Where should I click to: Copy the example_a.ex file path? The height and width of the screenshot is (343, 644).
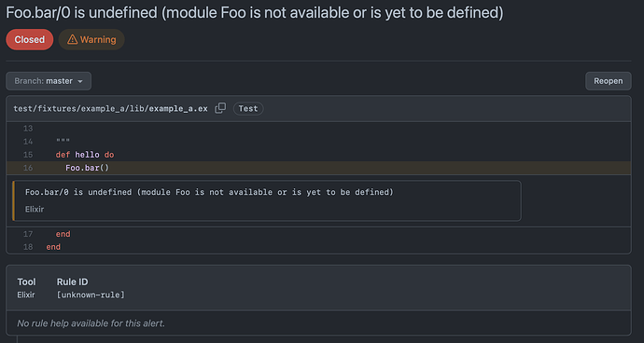[x=220, y=108]
